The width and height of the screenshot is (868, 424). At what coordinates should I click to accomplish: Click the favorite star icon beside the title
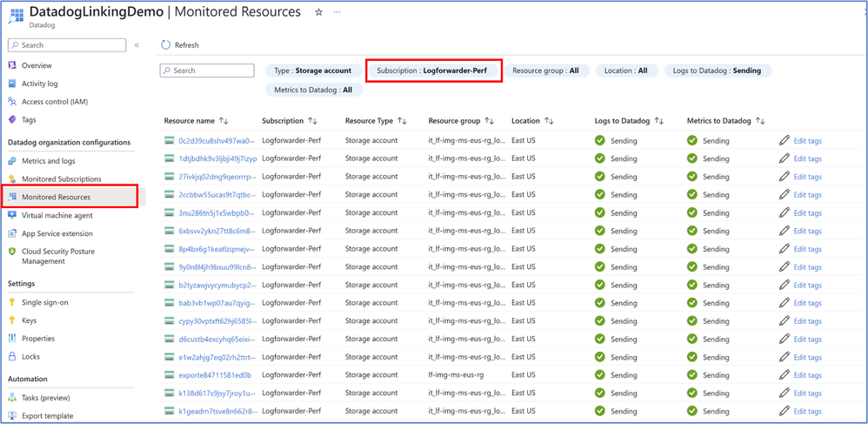click(318, 12)
